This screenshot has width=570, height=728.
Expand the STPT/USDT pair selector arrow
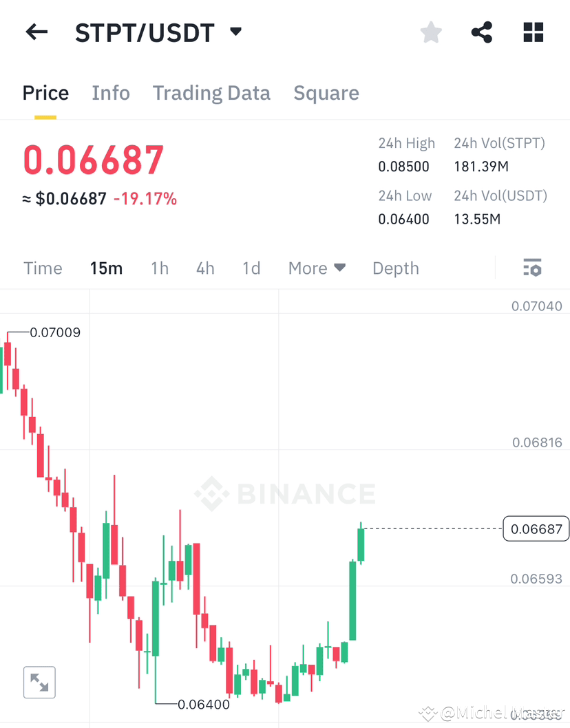236,32
